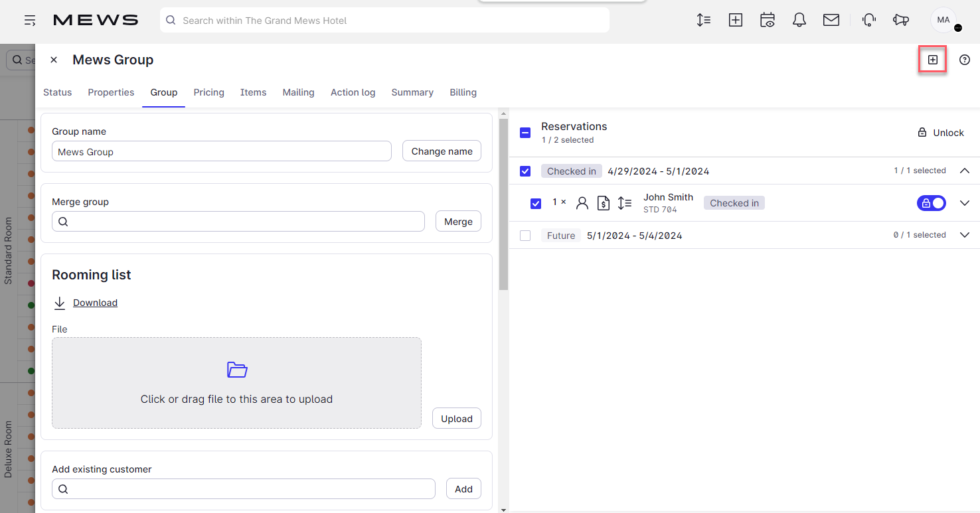
Task: Download the rooming list
Action: click(95, 303)
